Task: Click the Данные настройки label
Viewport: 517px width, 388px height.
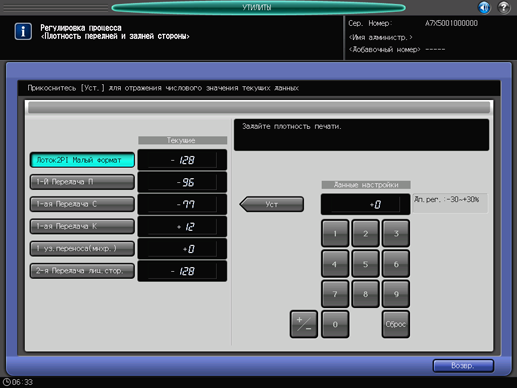Action: pos(366,185)
